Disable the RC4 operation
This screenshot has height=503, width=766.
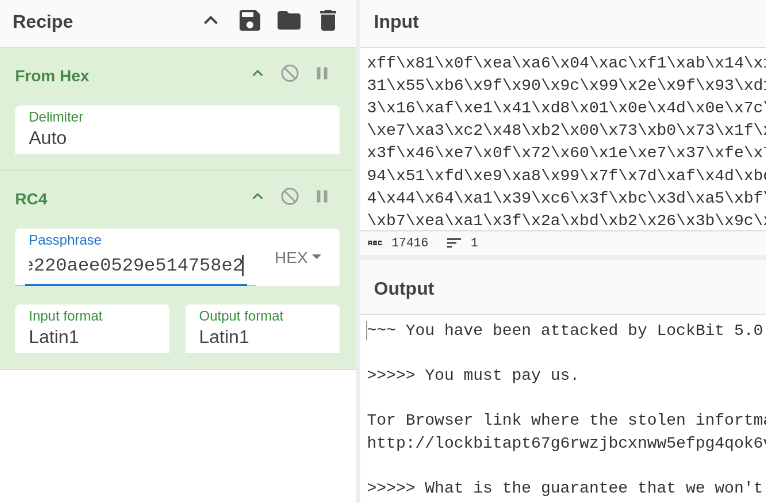[x=290, y=196]
